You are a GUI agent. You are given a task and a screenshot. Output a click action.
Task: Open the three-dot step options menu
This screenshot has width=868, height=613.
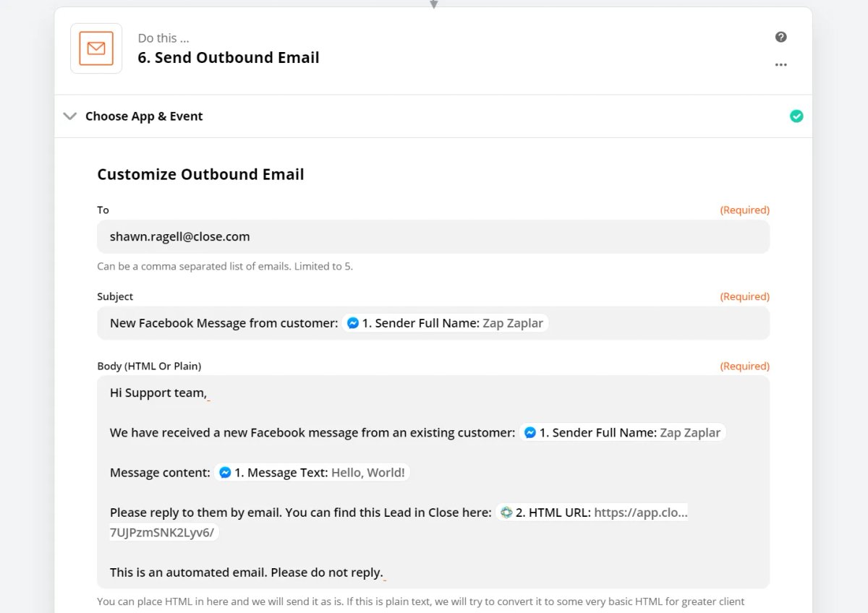coord(780,64)
